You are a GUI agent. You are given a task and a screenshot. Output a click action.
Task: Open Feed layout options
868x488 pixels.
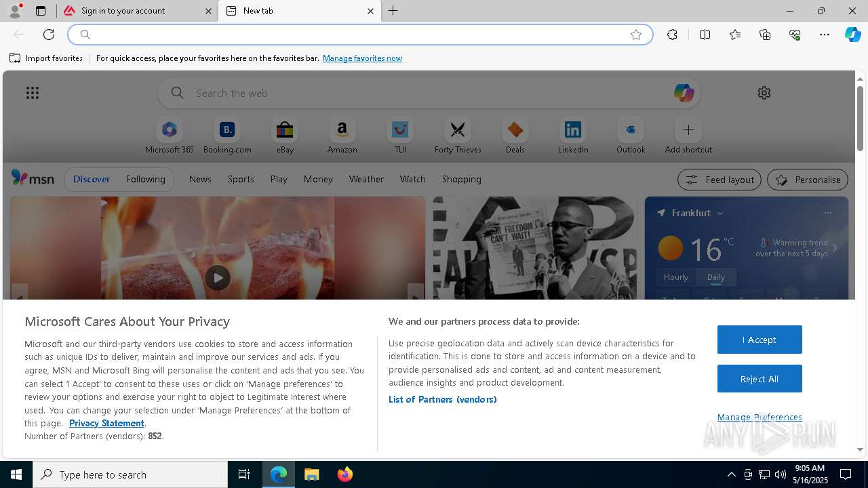719,180
